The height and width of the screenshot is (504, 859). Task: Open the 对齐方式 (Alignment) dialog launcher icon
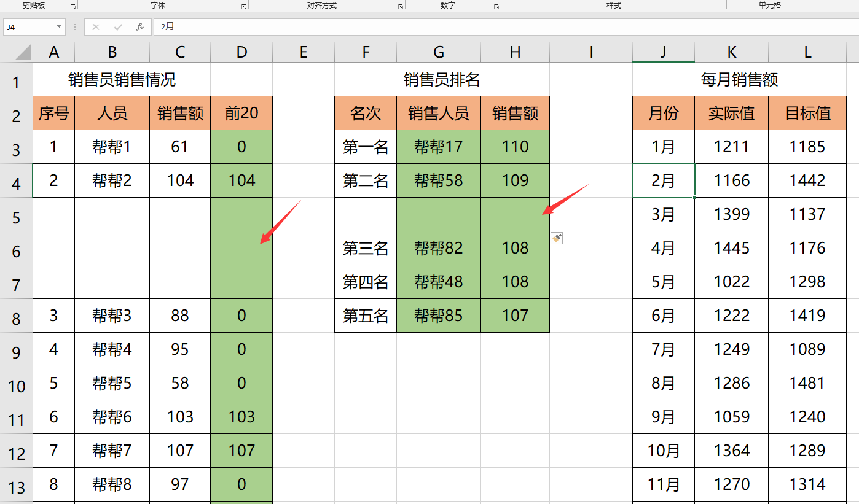400,6
